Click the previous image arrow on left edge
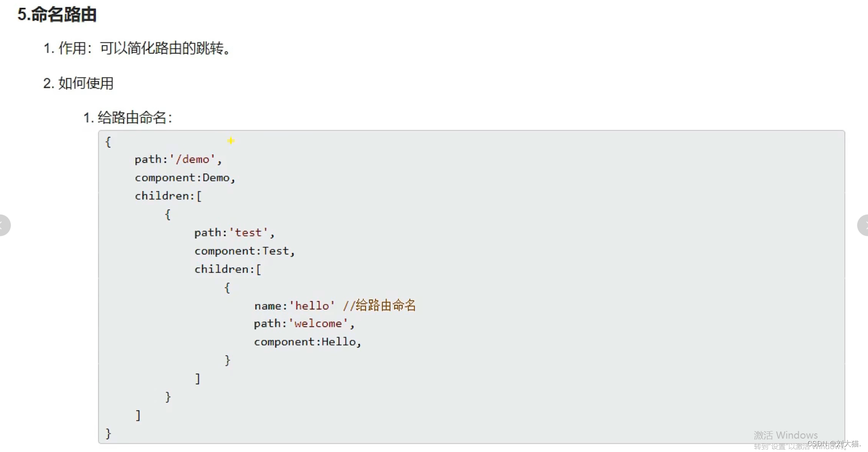The width and height of the screenshot is (868, 452). pos(4,225)
